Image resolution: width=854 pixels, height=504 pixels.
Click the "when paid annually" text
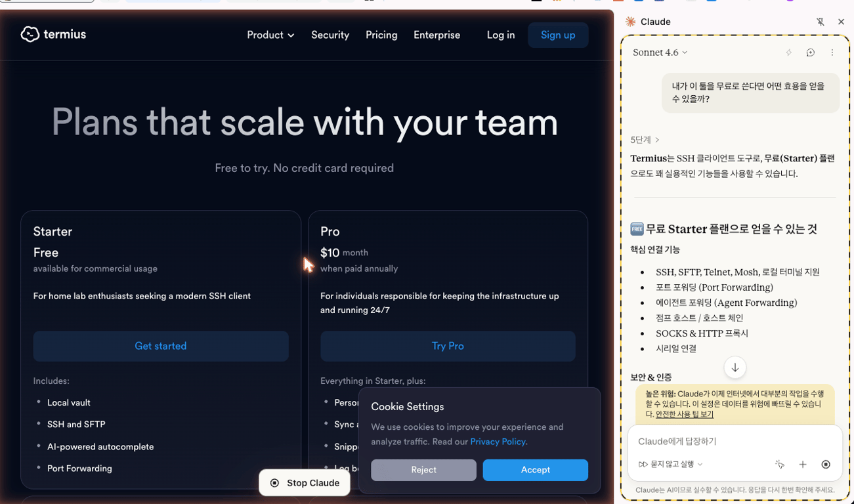click(x=359, y=268)
